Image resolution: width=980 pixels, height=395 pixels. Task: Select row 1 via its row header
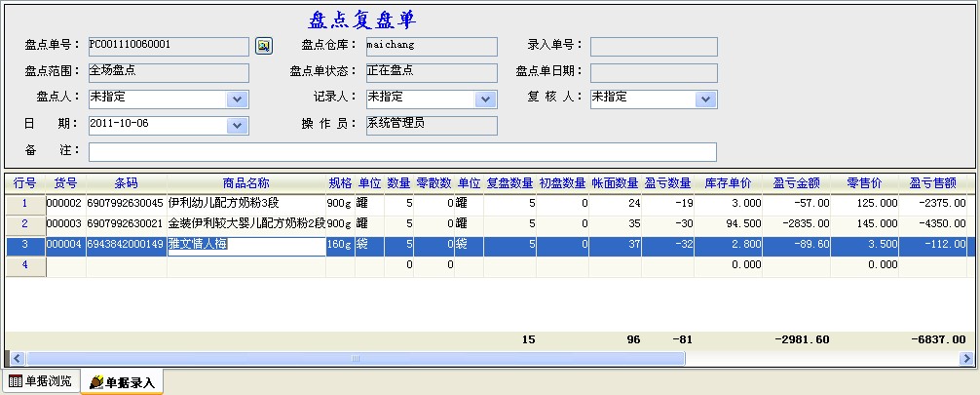tap(24, 203)
